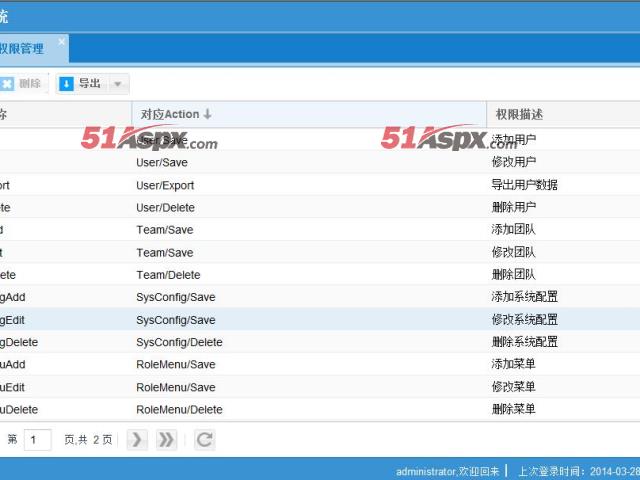This screenshot has height=480, width=640.
Task: Select the User/Export row
Action: [x=166, y=185]
